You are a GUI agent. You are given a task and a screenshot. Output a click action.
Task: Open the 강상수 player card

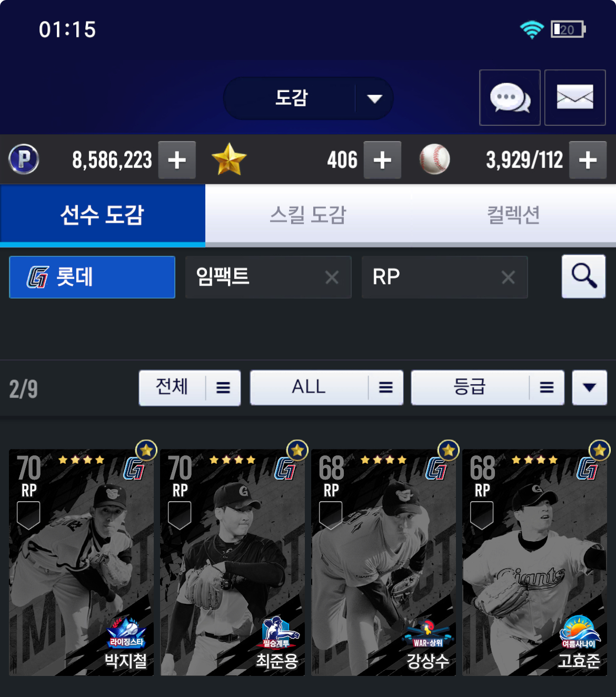point(384,562)
